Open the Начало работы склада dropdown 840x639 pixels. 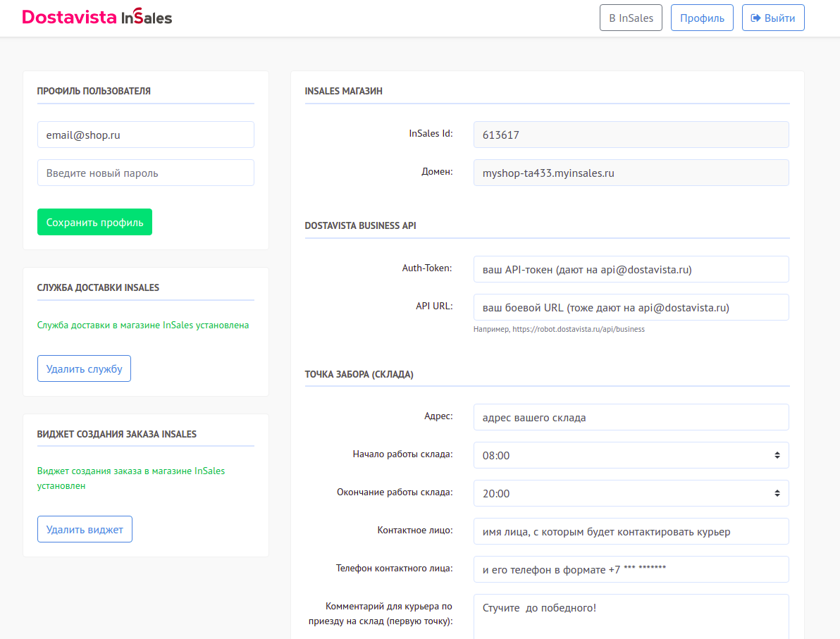pos(631,454)
